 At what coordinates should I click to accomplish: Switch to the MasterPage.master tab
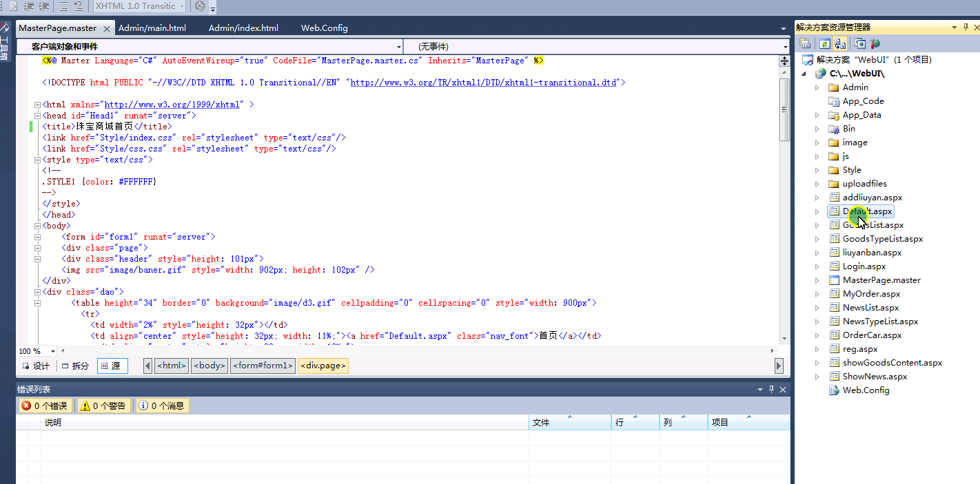57,28
